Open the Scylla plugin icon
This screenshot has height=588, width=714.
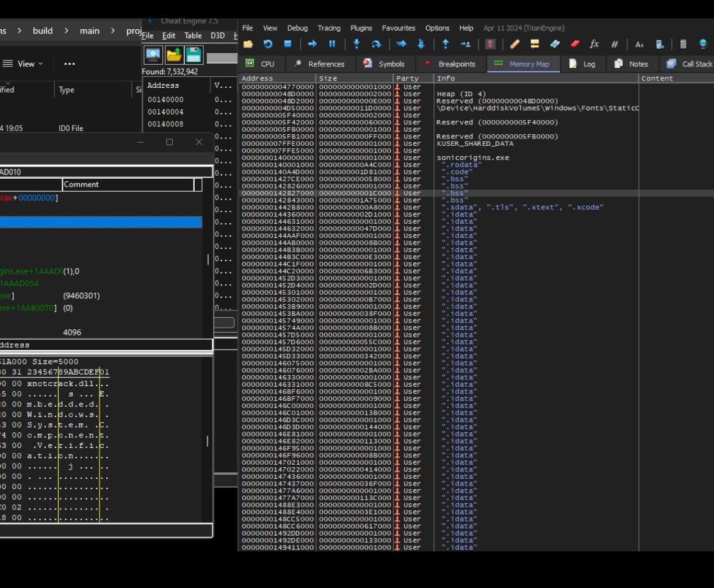coord(490,44)
